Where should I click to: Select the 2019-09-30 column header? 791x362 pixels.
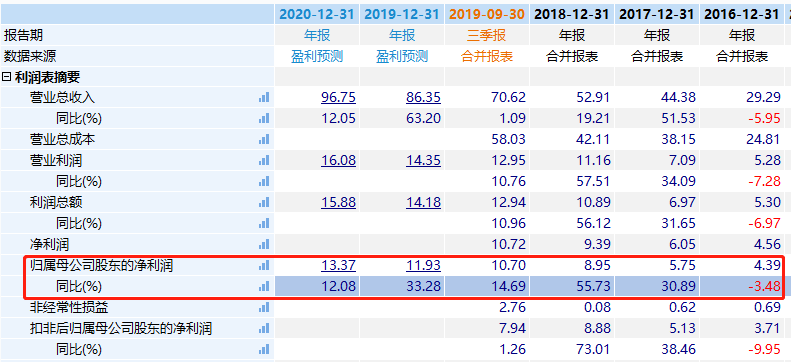[487, 14]
